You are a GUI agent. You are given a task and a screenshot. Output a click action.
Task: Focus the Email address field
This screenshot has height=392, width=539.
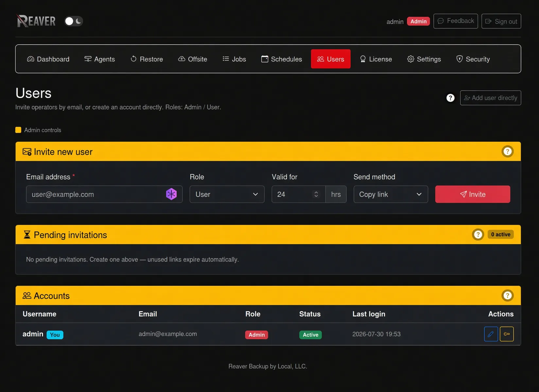[104, 194]
